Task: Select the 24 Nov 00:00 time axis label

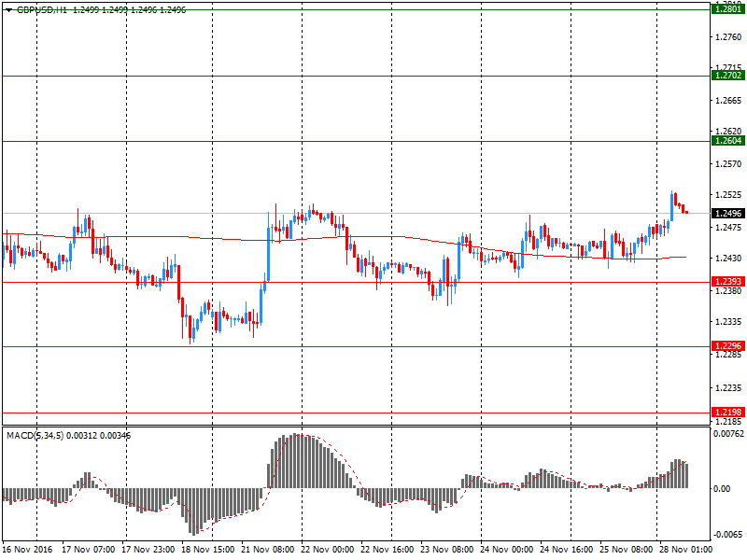Action: click(506, 549)
